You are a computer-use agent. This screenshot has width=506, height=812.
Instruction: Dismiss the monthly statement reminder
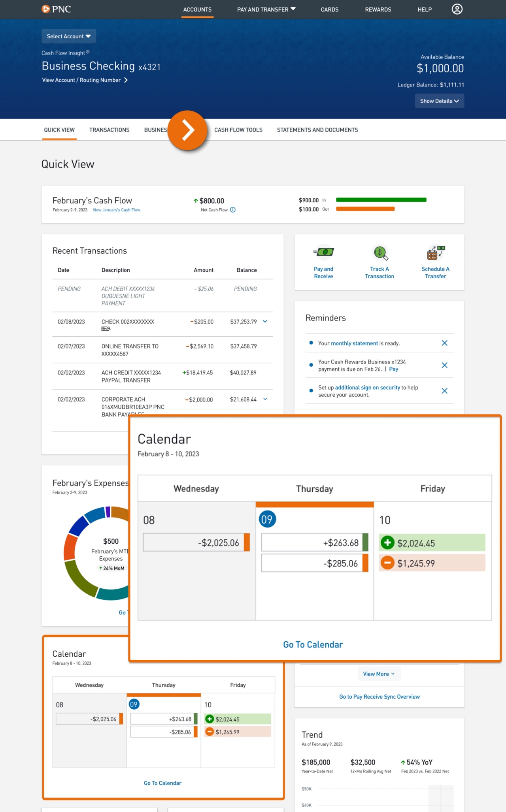pyautogui.click(x=444, y=343)
